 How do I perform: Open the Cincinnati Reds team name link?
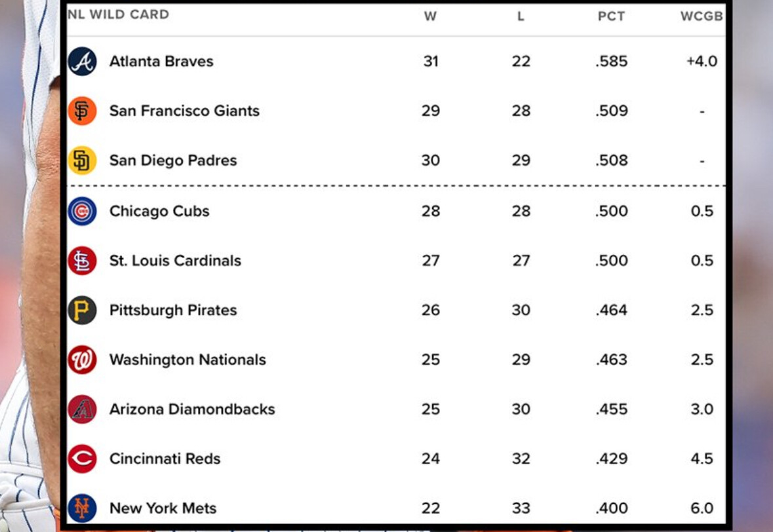(x=165, y=459)
